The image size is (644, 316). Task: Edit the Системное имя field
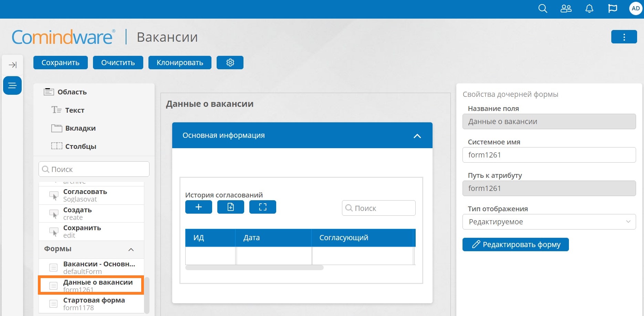point(549,155)
